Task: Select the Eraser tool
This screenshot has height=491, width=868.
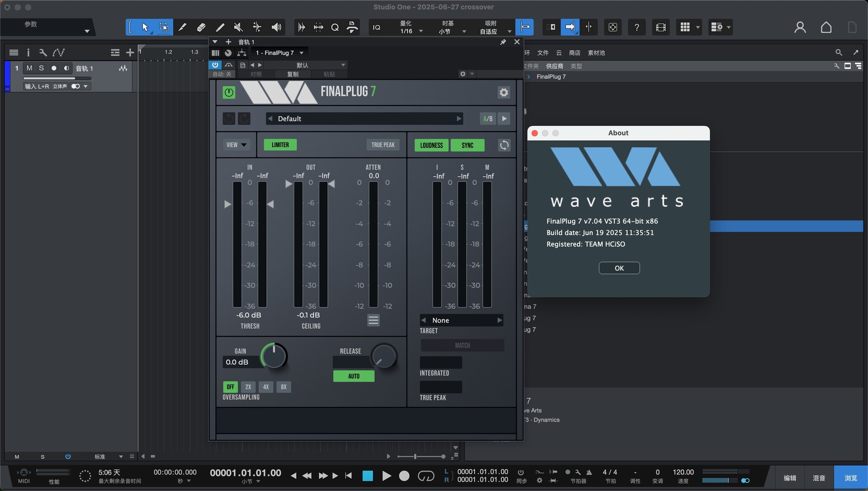Action: click(x=201, y=27)
